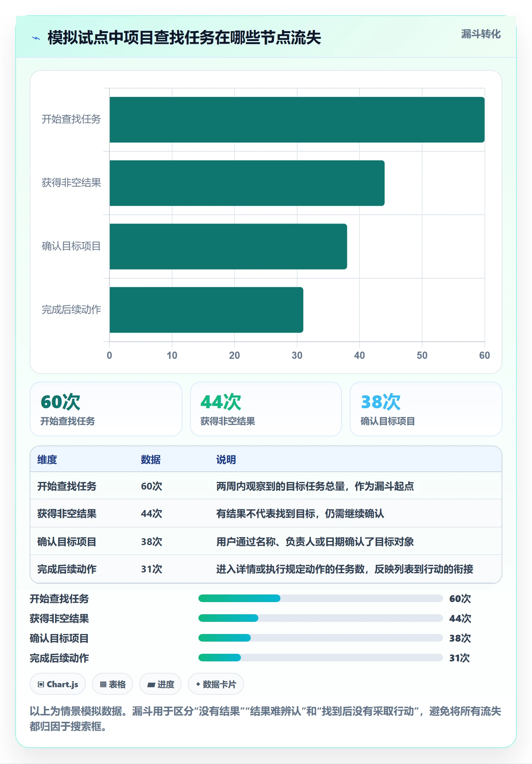532x764 pixels.
Task: Select the Chart.js tag chip
Action: [58, 684]
